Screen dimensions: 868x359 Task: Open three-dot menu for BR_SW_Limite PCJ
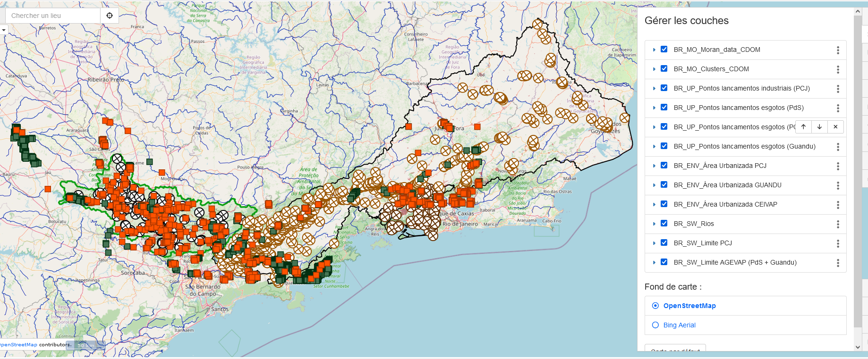pos(838,243)
